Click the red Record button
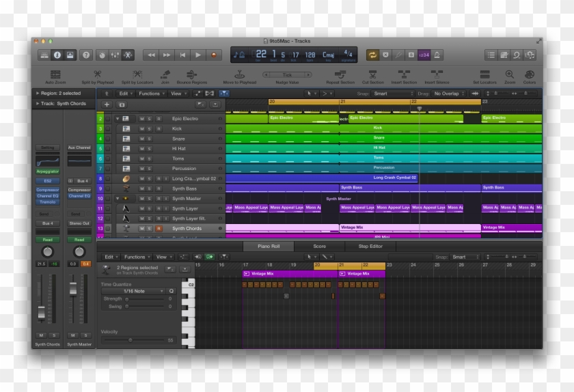Screen dimensions: 574x392 [x=214, y=55]
